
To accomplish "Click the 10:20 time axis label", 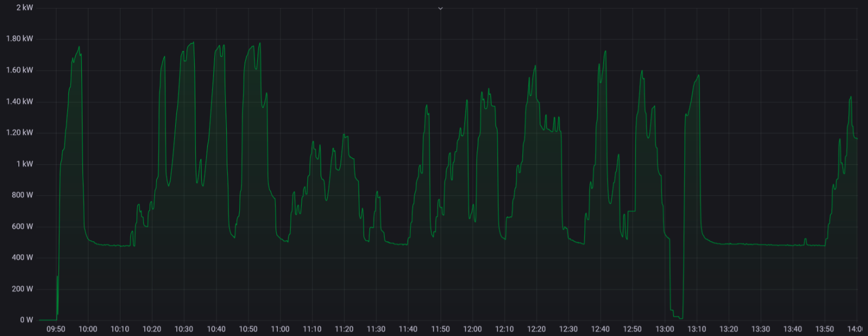I will [x=152, y=329].
